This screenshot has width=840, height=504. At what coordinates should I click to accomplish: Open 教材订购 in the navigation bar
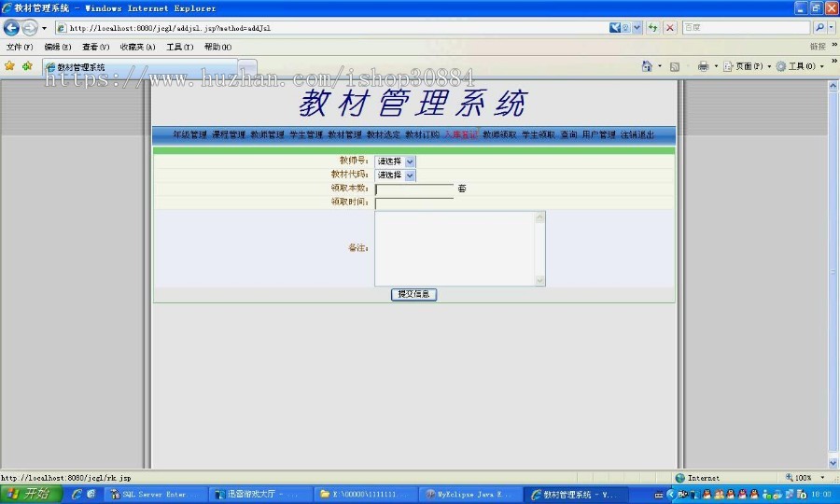coord(422,135)
